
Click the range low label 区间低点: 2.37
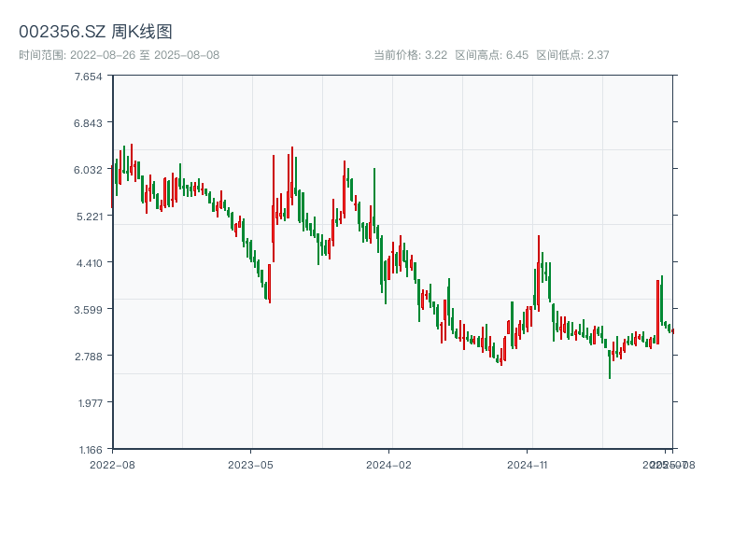coord(572,55)
